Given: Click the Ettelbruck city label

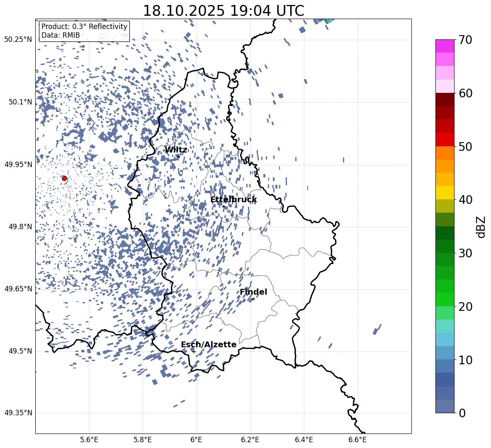Looking at the screenshot, I should pos(233,200).
